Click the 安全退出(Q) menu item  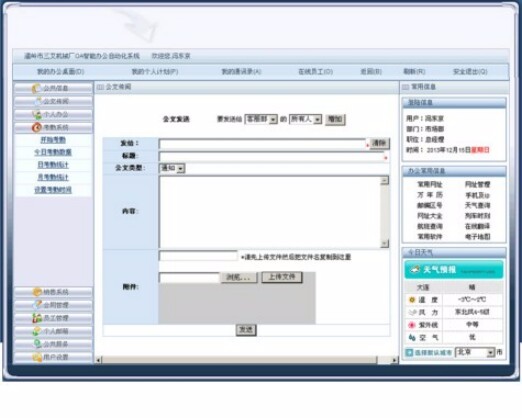tap(470, 72)
